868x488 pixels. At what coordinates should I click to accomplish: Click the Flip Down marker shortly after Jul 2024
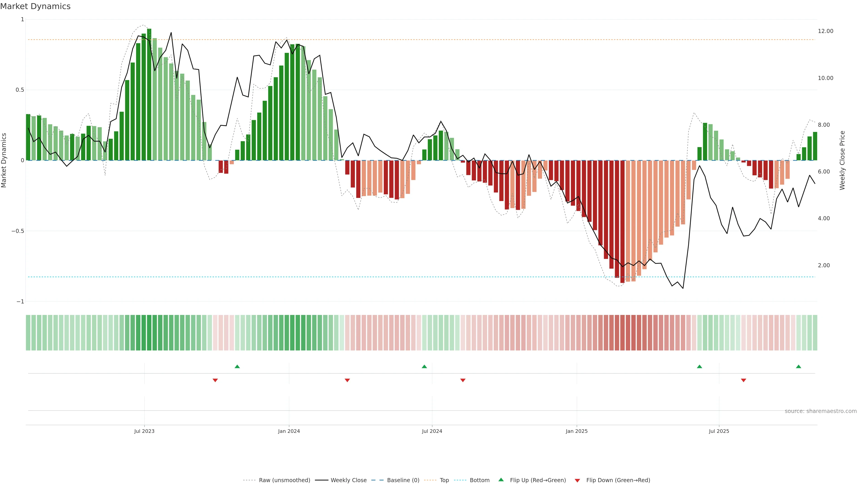coord(463,380)
